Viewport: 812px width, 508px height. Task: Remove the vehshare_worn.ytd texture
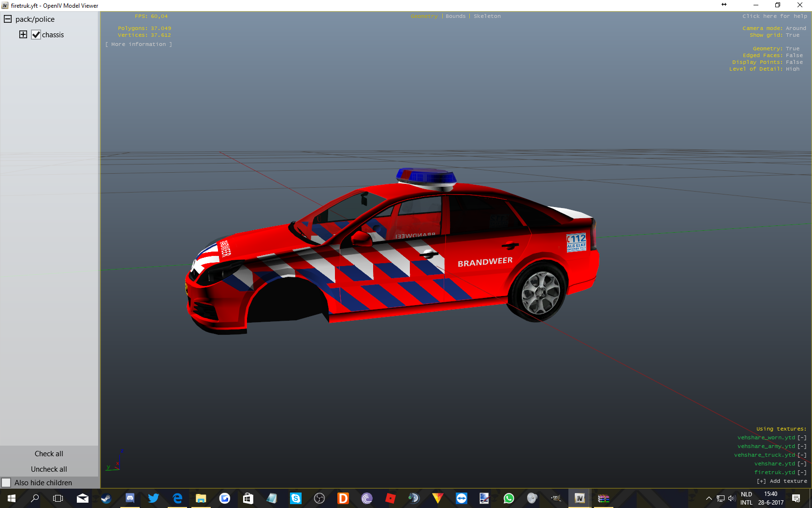tap(802, 437)
